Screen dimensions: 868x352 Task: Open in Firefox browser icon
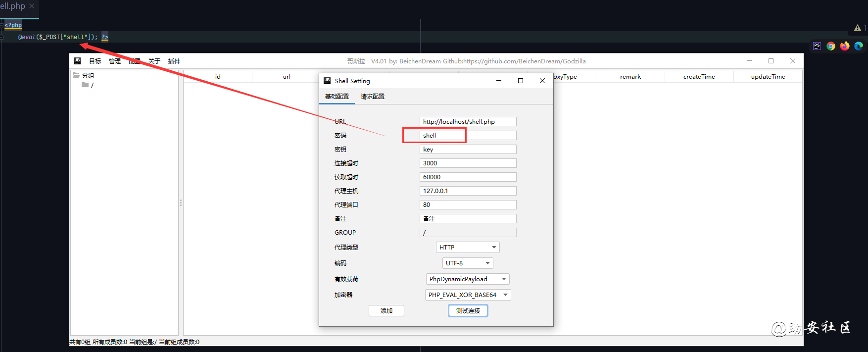[845, 46]
